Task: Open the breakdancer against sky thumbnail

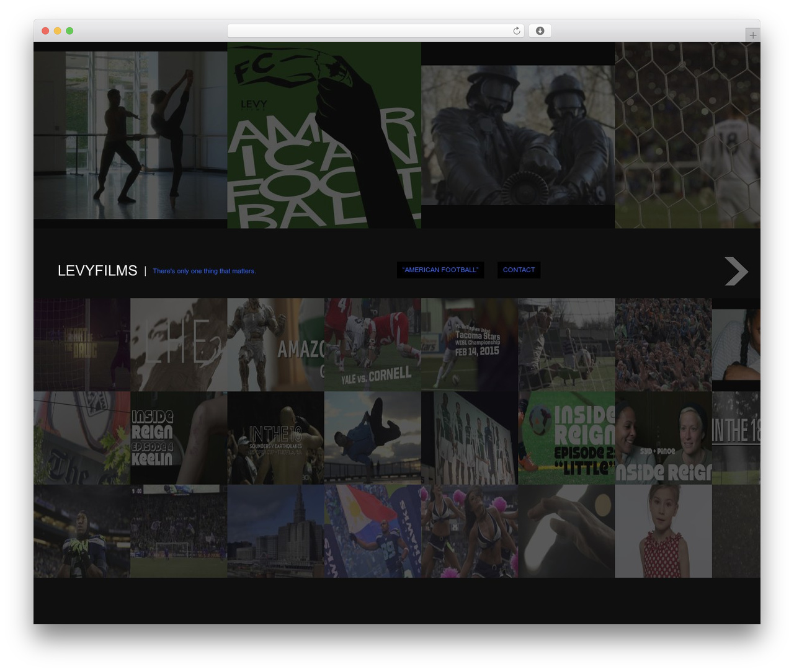Action: coord(373,438)
